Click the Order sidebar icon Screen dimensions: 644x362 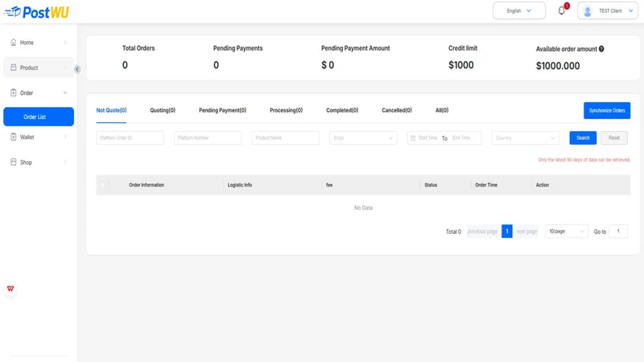pyautogui.click(x=14, y=93)
